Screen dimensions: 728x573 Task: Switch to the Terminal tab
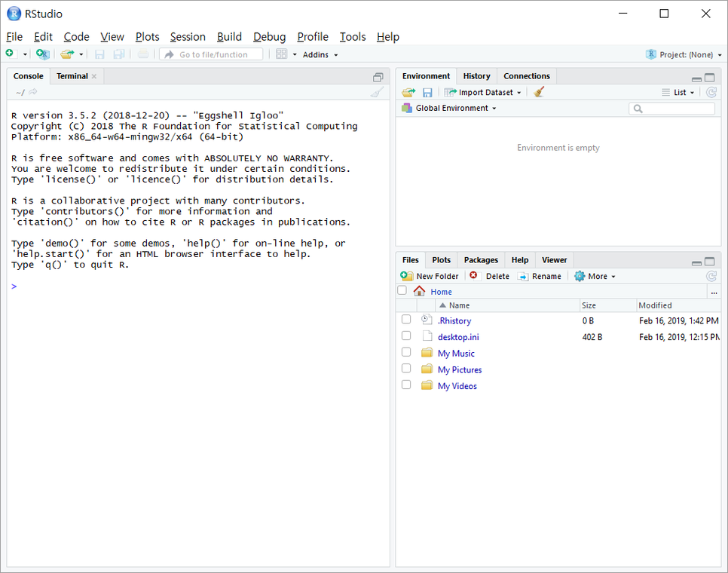[72, 76]
